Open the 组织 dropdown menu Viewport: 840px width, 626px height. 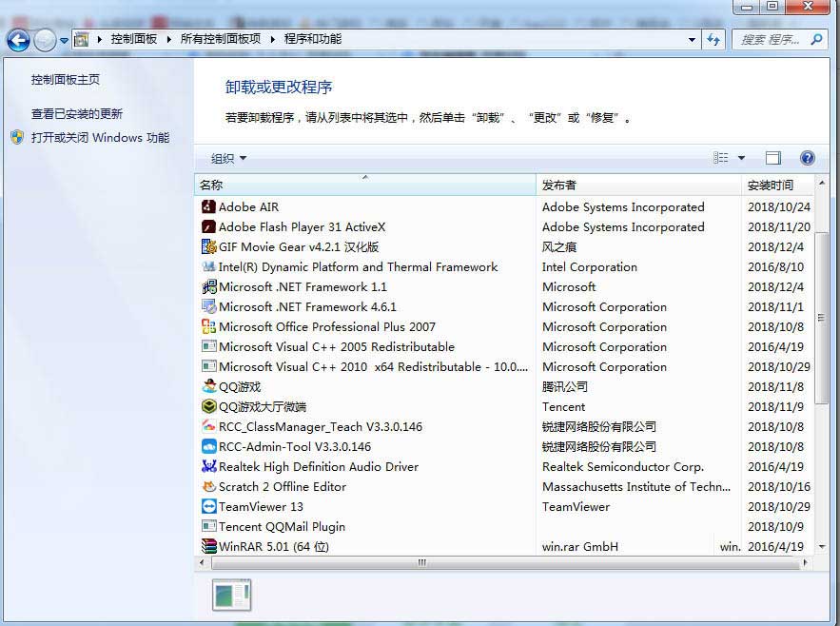pyautogui.click(x=228, y=158)
